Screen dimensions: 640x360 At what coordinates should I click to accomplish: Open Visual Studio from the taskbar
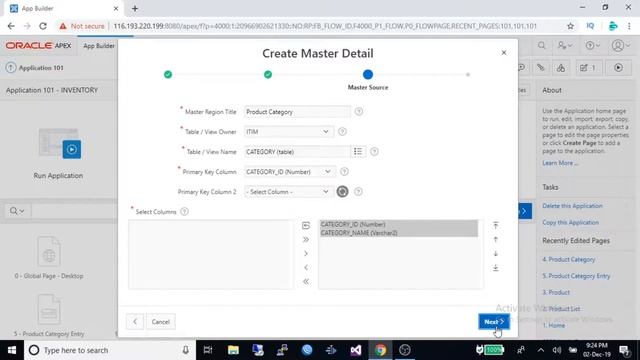[356, 350]
